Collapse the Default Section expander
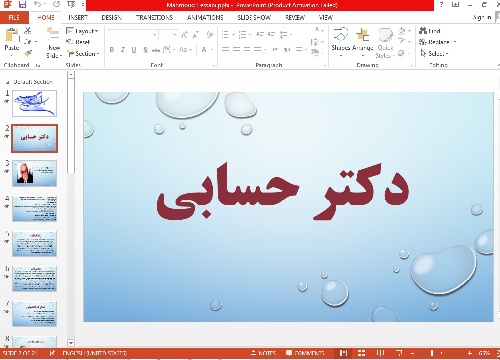The height and width of the screenshot is (360, 500). [x=7, y=82]
